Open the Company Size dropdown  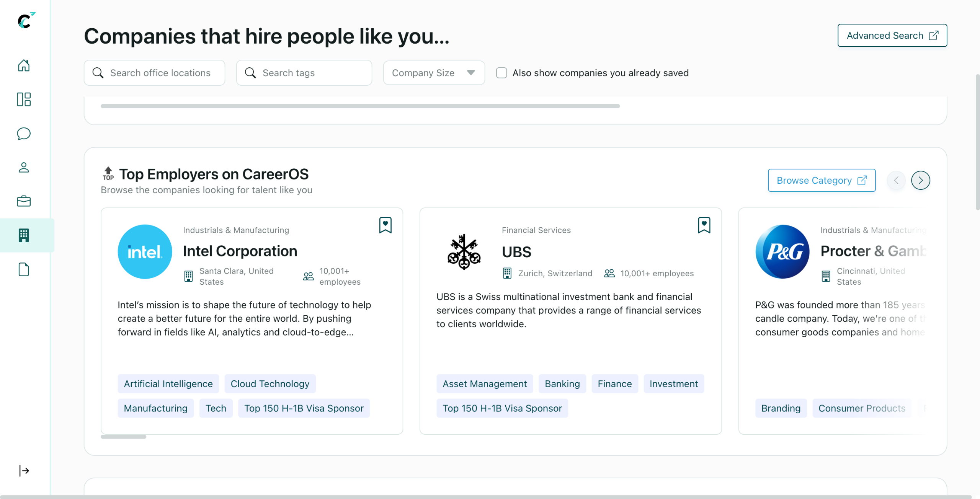tap(434, 73)
